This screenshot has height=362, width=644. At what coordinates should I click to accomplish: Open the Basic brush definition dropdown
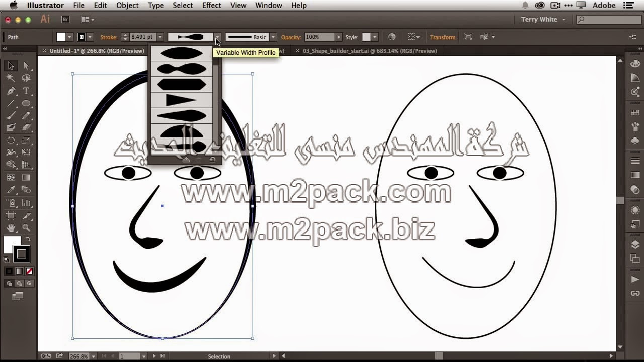[x=273, y=37]
